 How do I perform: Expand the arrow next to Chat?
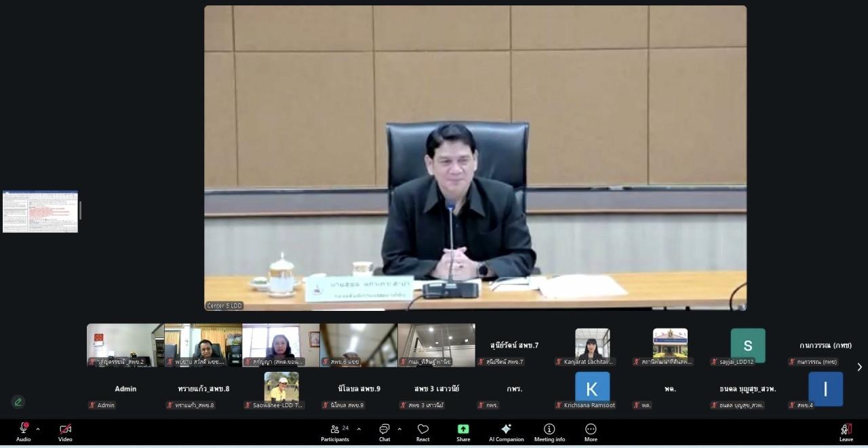399,429
